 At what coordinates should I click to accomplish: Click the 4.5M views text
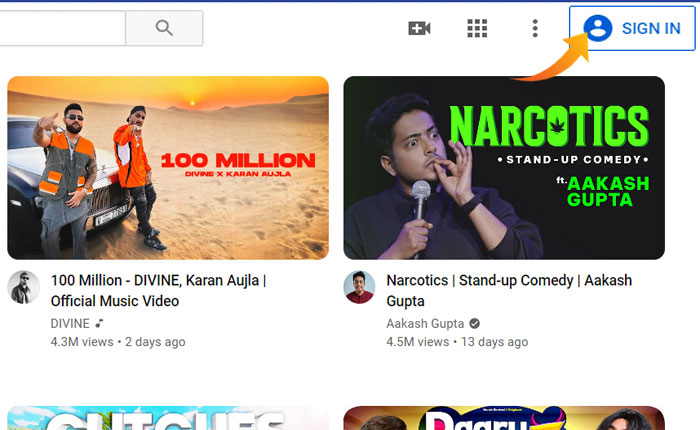coord(417,342)
